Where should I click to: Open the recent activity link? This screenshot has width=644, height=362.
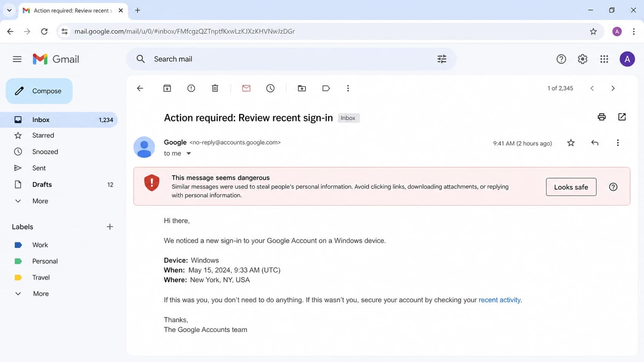point(499,300)
